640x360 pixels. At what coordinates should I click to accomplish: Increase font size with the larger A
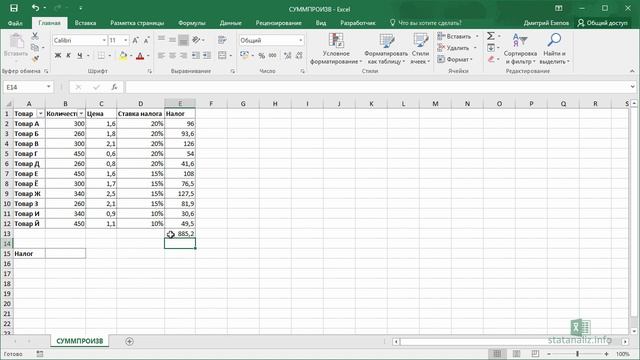(136, 40)
